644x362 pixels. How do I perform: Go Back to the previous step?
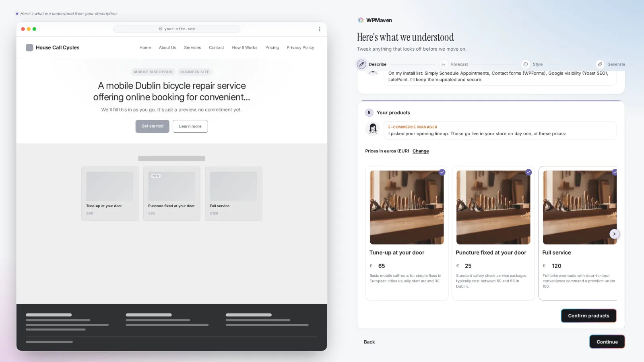coord(369,342)
